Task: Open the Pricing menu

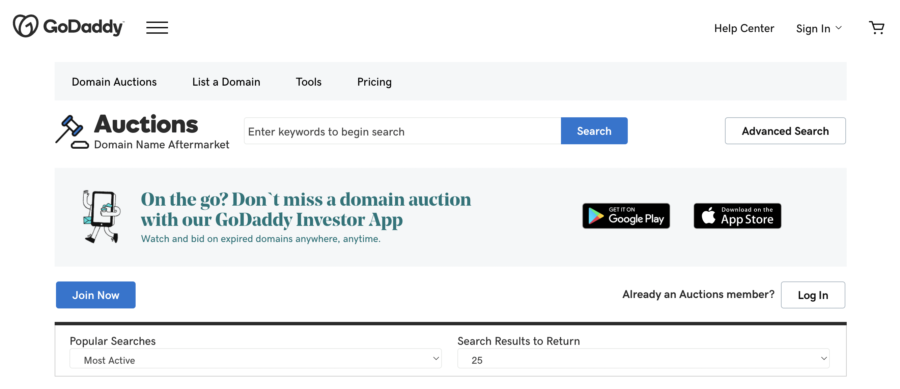Action: (x=374, y=82)
